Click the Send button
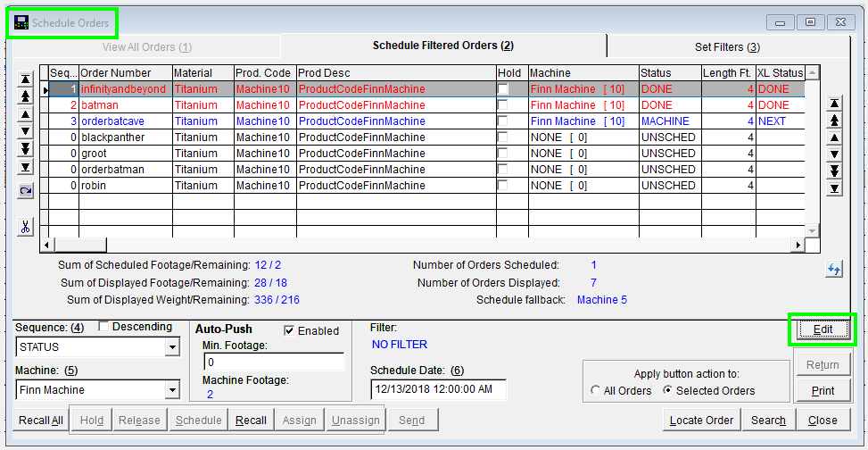This screenshot has height=450, width=868. (x=412, y=421)
